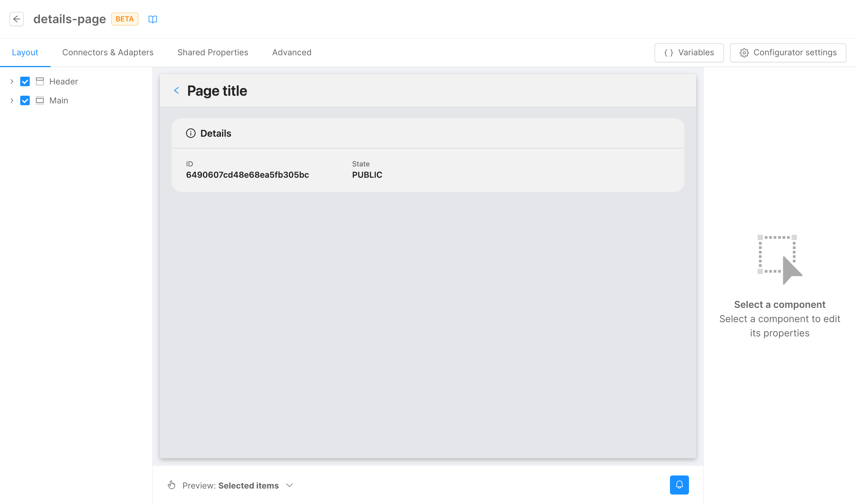Viewport: 856px width, 504px height.
Task: Click the gear icon in Configurator settings
Action: [744, 53]
